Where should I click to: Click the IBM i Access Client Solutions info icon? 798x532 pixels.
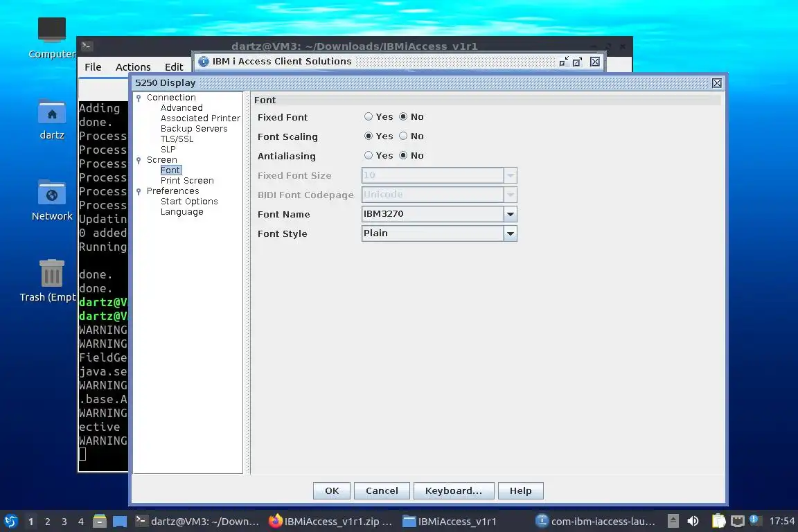tap(204, 62)
